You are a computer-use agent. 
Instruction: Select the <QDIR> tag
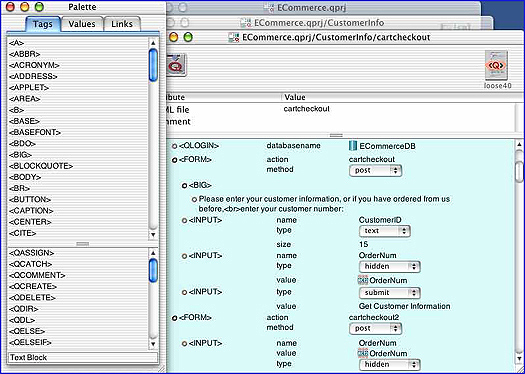(x=24, y=309)
